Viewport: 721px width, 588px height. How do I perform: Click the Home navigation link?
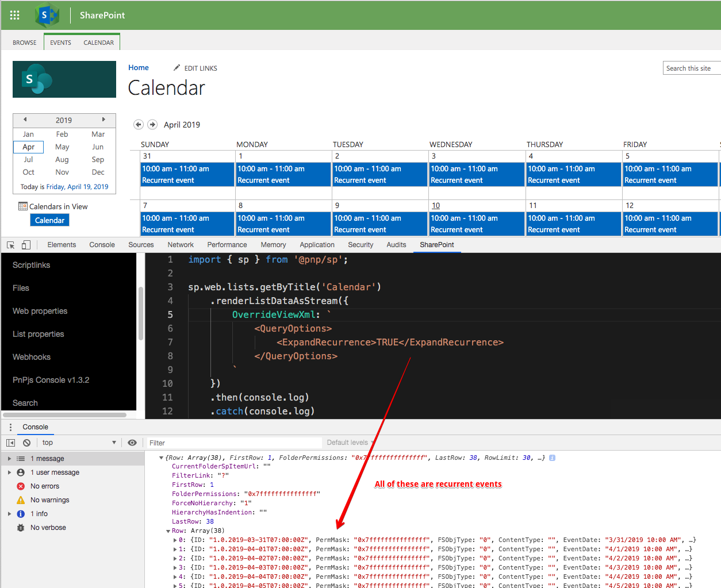(139, 68)
